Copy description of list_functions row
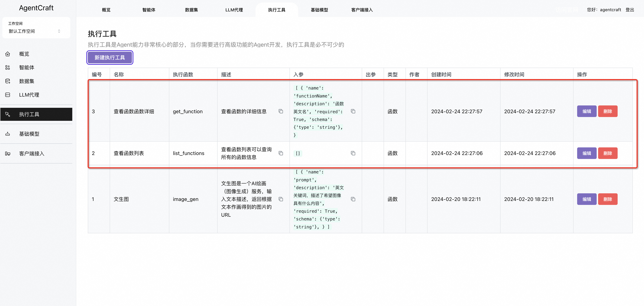This screenshot has width=644, height=306. pos(281,153)
